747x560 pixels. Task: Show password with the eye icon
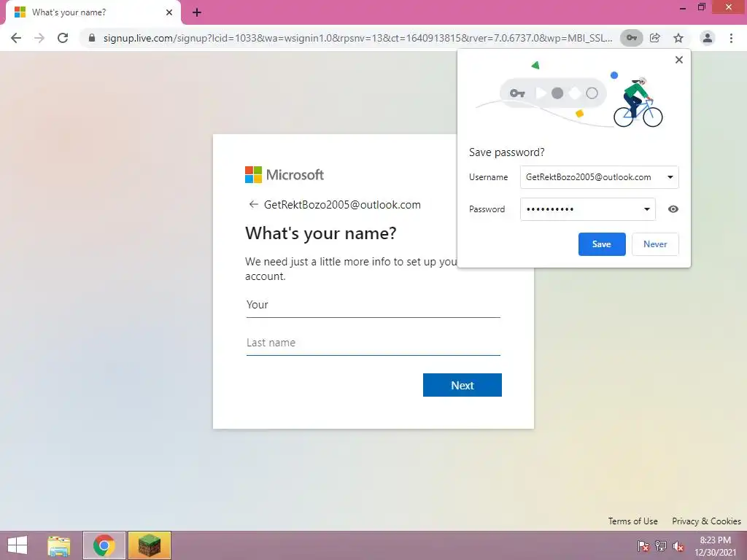673,209
